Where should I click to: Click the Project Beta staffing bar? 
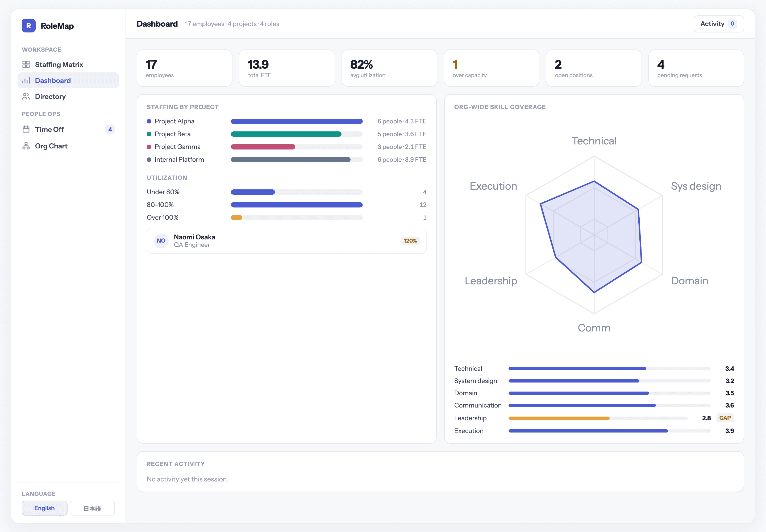pyautogui.click(x=297, y=134)
